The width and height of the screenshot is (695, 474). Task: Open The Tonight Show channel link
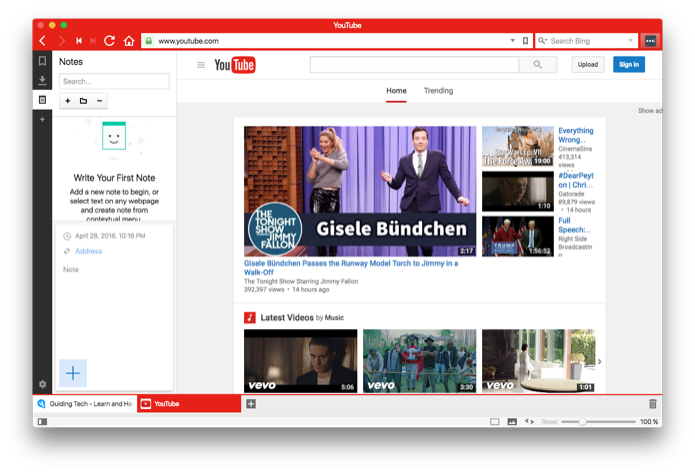pyautogui.click(x=301, y=281)
